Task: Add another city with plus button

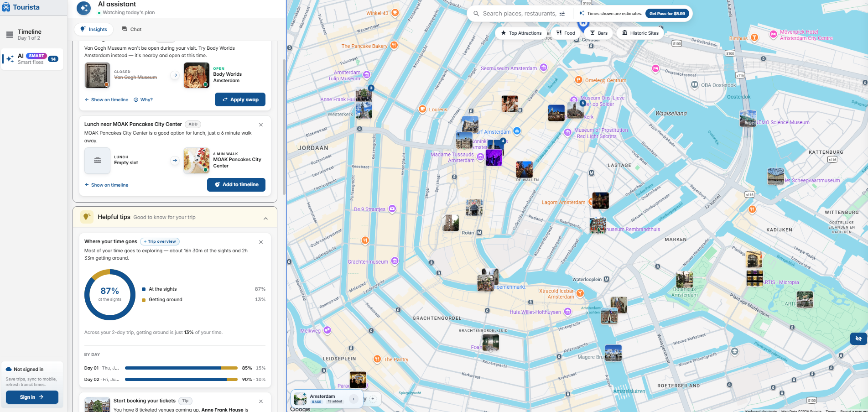Action: tap(373, 399)
